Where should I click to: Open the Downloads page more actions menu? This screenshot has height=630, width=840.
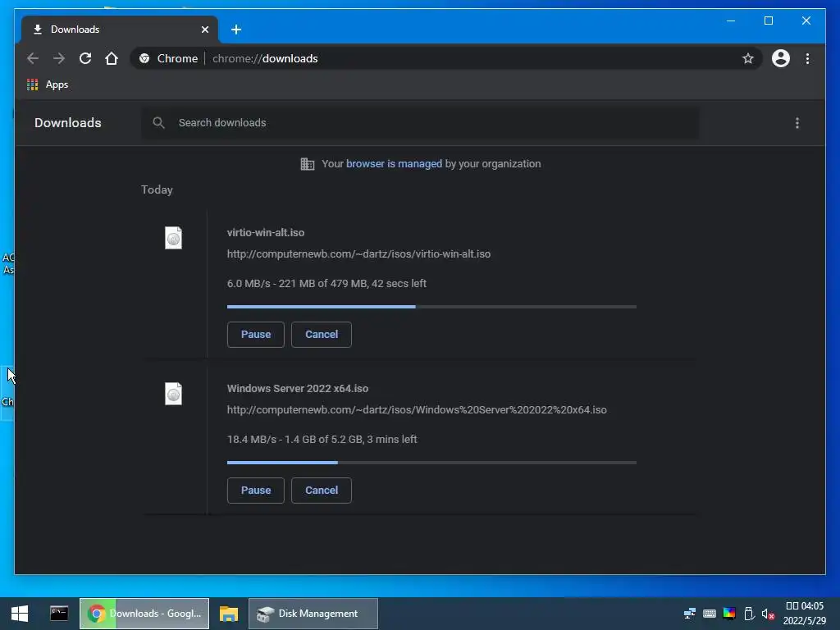tap(797, 123)
